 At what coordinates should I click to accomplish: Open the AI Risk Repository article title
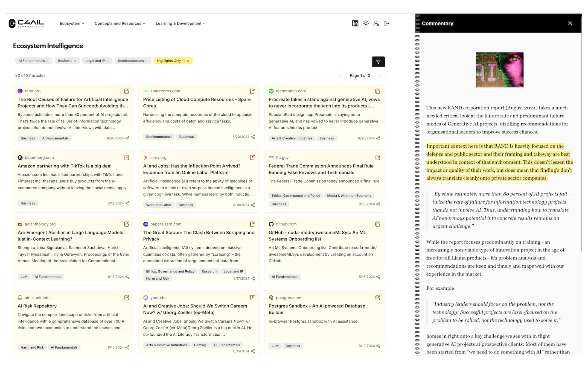click(37, 306)
